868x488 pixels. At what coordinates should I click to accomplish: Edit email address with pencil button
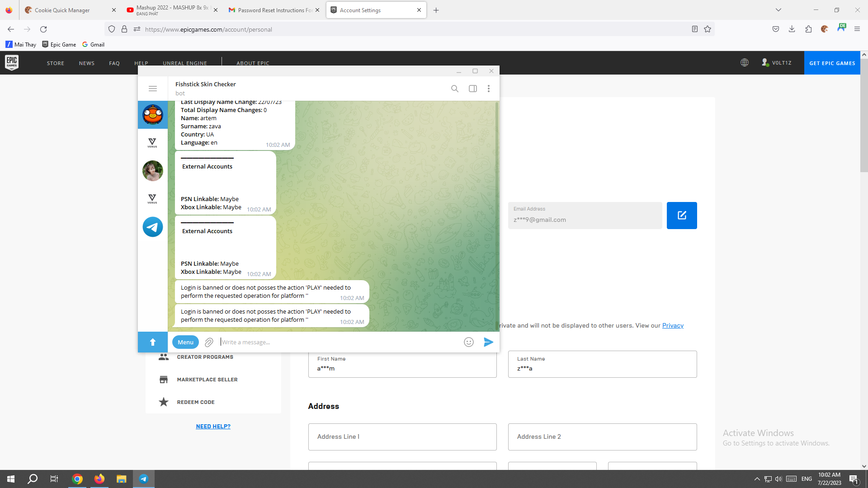(x=682, y=216)
